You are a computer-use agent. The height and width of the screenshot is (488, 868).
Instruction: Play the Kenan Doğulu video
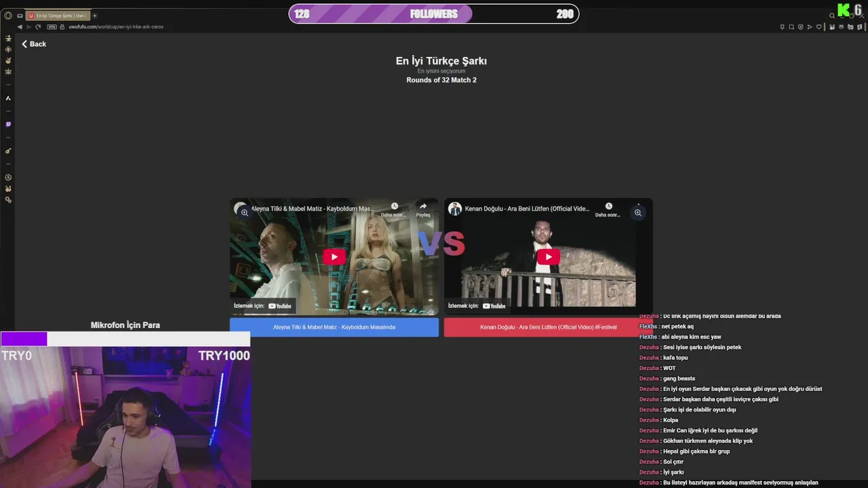point(548,257)
